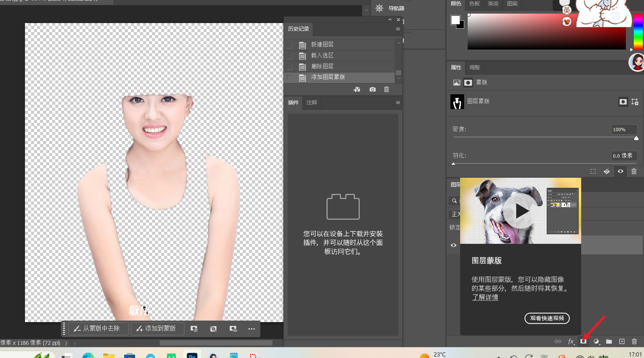Delete the mask in the Properties panel
The width and height of the screenshot is (644, 358).
pos(634,171)
